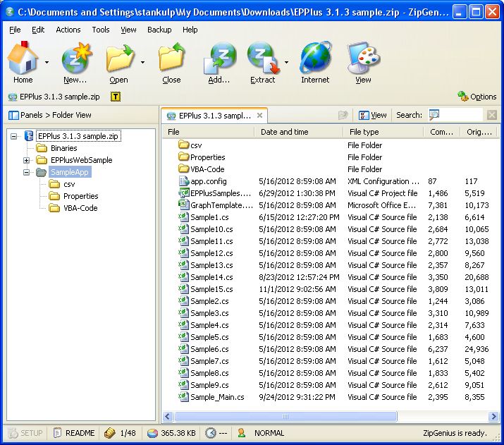Click the View palette toolbar icon
The height and width of the screenshot is (445, 504).
click(364, 58)
